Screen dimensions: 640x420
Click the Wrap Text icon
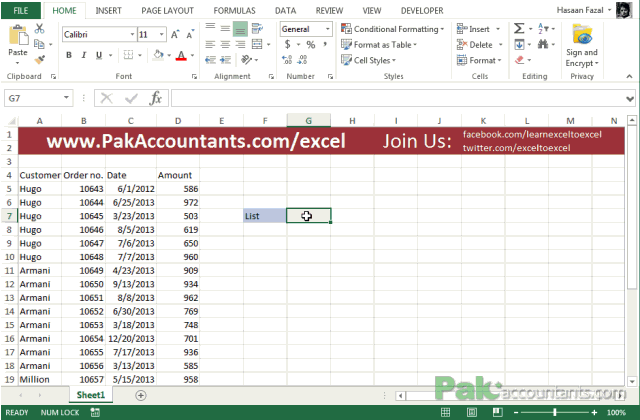(257, 29)
